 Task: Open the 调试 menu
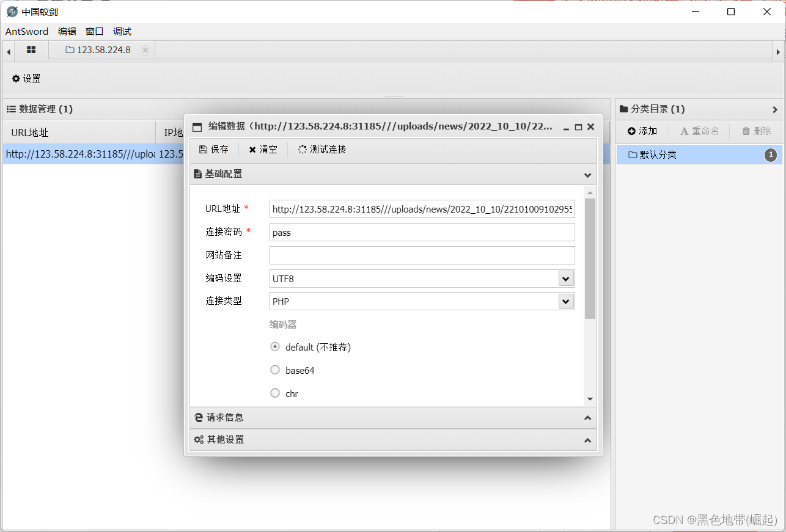[122, 31]
